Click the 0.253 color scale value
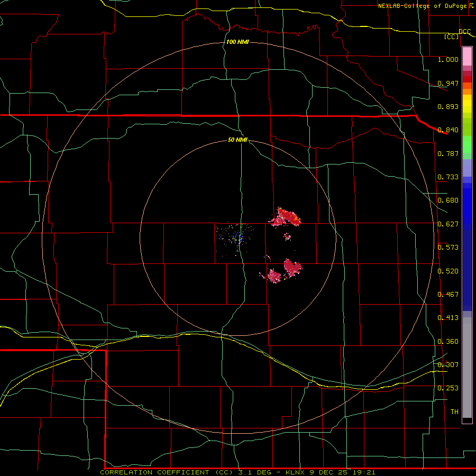476x476 pixels. point(448,388)
